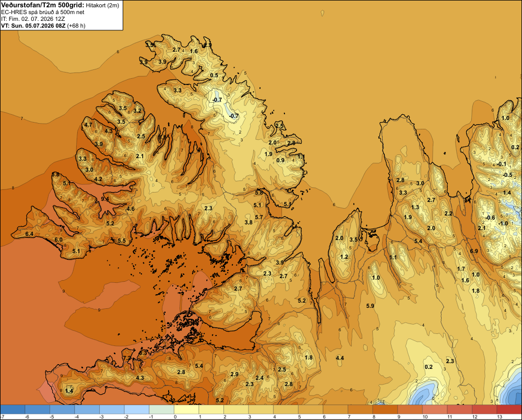This screenshot has height=420, width=522.
Task: Click the '-0.6' temperature value on the map
Action: pyautogui.click(x=490, y=218)
